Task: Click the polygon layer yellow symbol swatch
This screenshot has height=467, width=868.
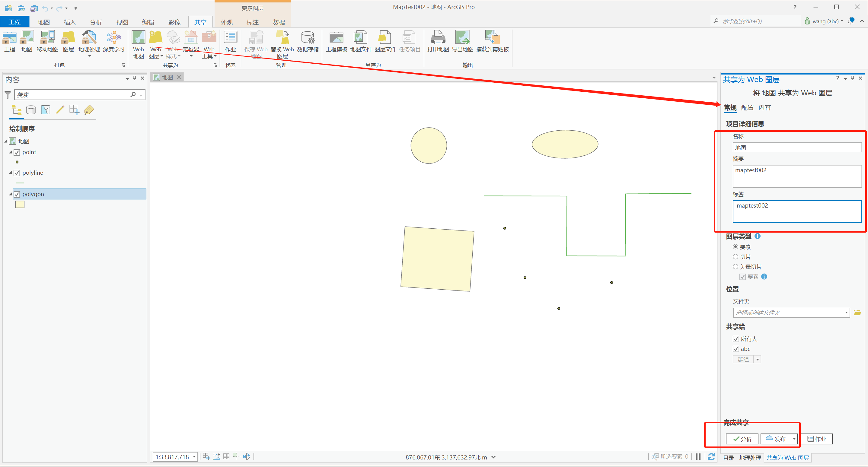Action: click(x=20, y=204)
